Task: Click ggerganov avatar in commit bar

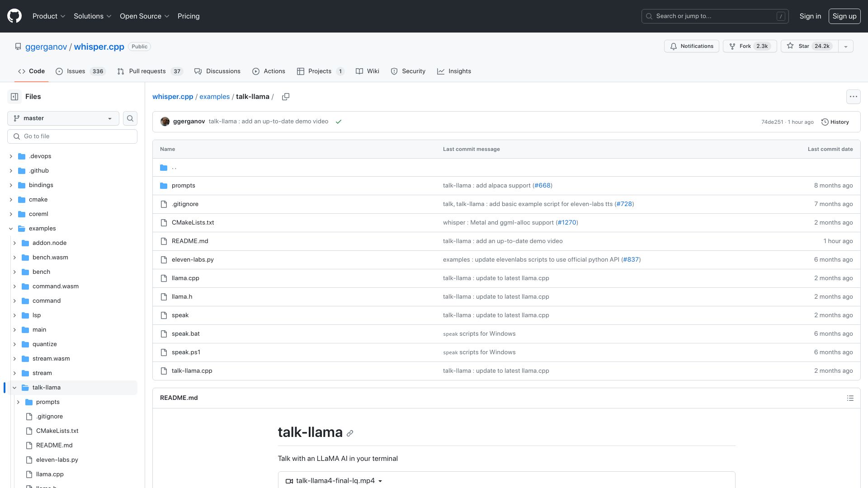Action: (x=165, y=122)
